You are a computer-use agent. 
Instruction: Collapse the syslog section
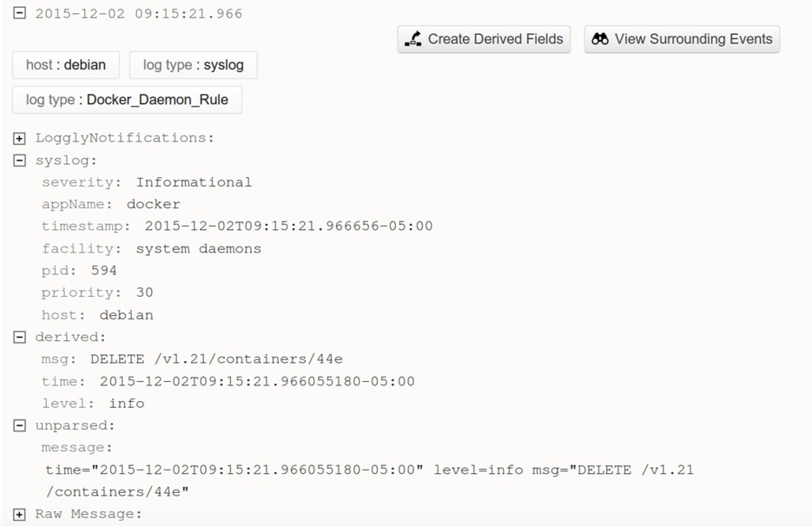point(19,161)
